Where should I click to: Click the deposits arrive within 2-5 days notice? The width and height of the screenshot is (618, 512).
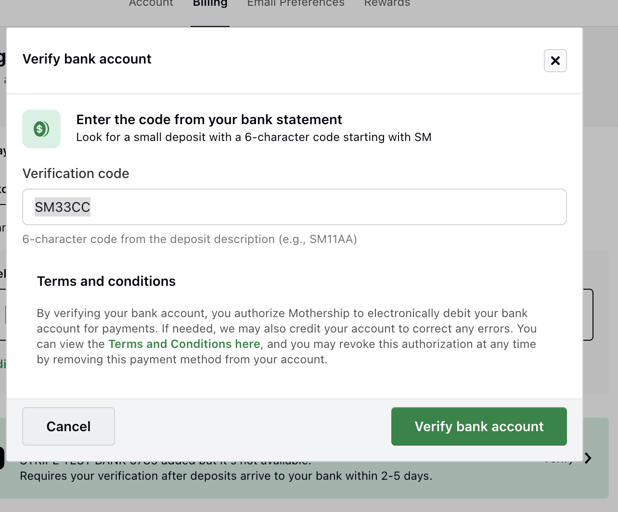(226, 476)
